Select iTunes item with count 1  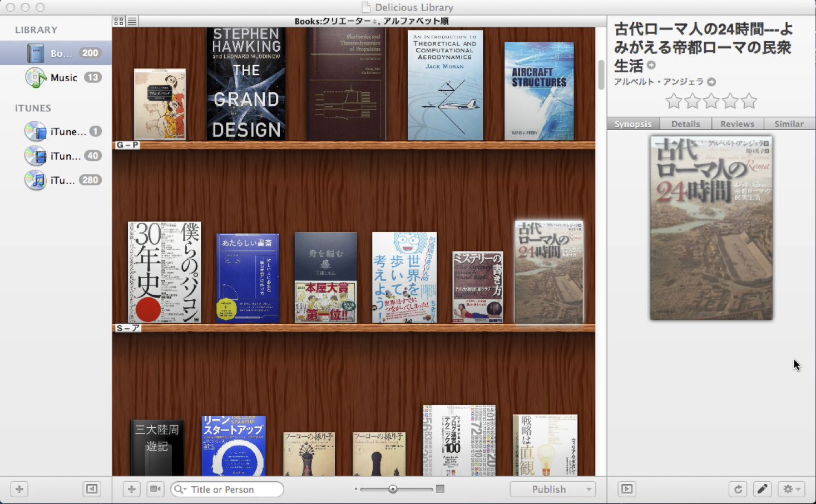[56, 131]
